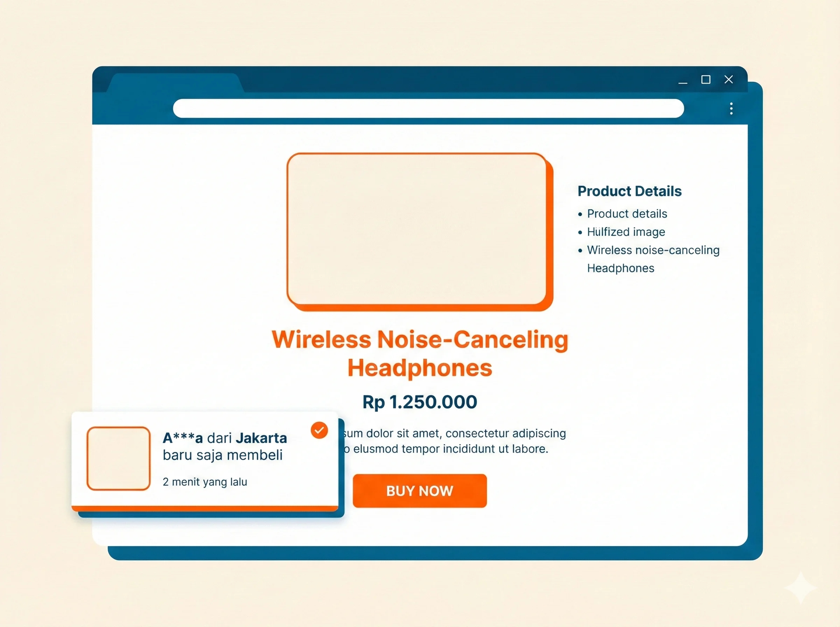This screenshot has height=627, width=840.
Task: Minimize the browser window
Action: (683, 80)
